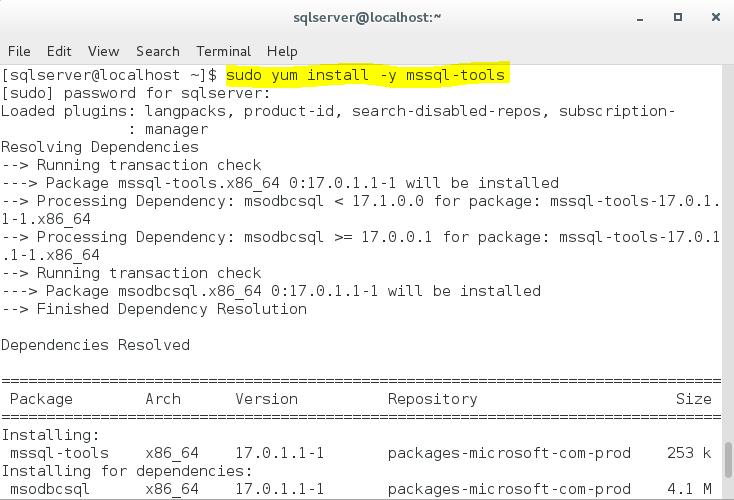Minimize the terminal window
Screen dimensions: 734x500
pyautogui.click(x=641, y=17)
